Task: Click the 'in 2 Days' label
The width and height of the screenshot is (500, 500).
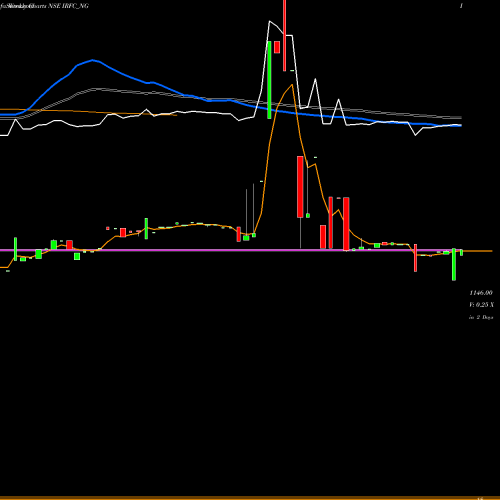Action: [x=481, y=317]
